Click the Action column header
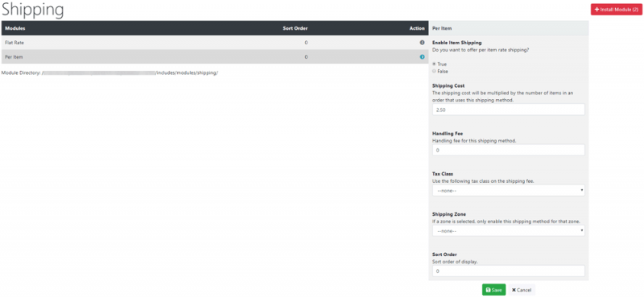The image size is (644, 298). click(x=417, y=28)
